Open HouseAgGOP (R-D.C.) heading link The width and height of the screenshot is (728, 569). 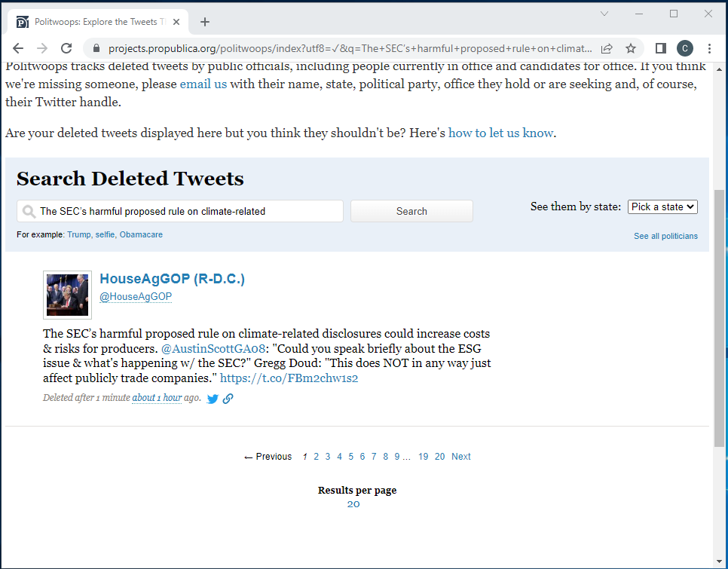tap(173, 279)
